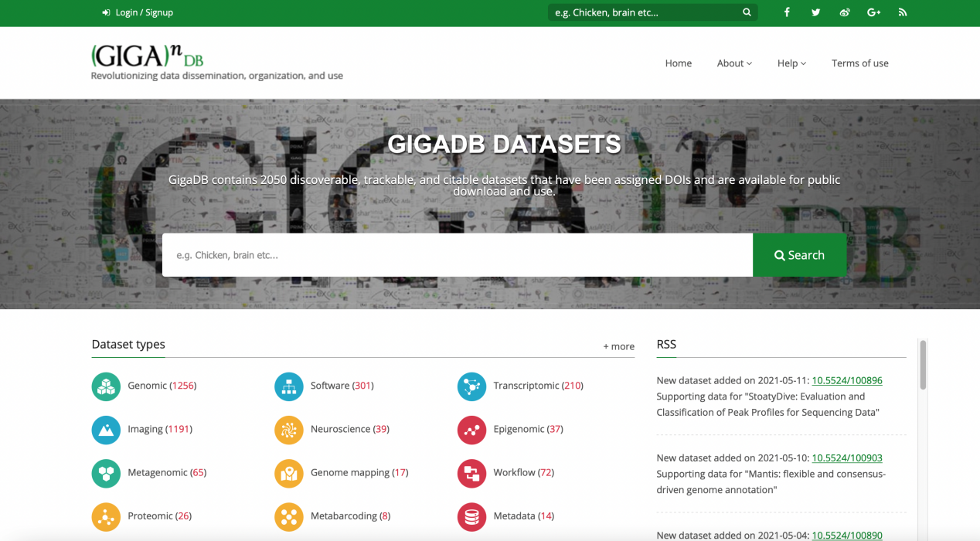Click the Twitter icon in top bar
Viewport: 980px width, 541px height.
pyautogui.click(x=815, y=12)
